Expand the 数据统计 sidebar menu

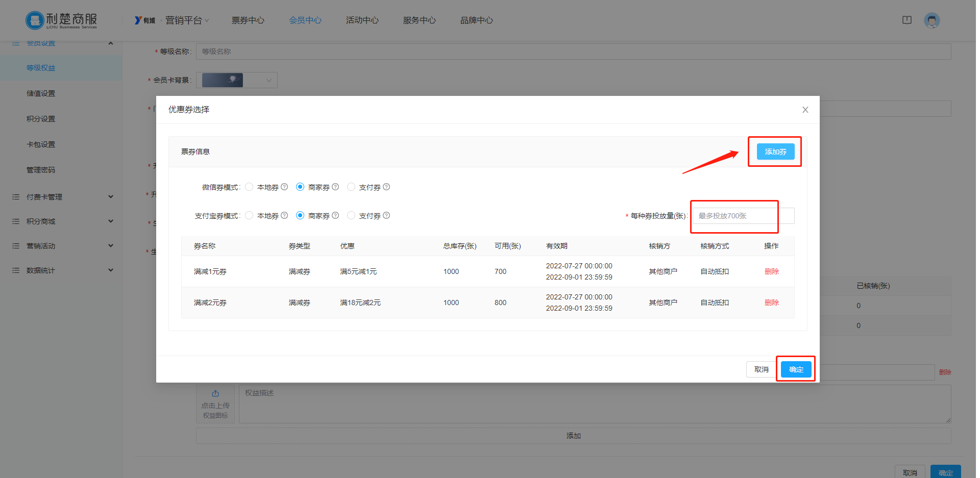(x=111, y=270)
